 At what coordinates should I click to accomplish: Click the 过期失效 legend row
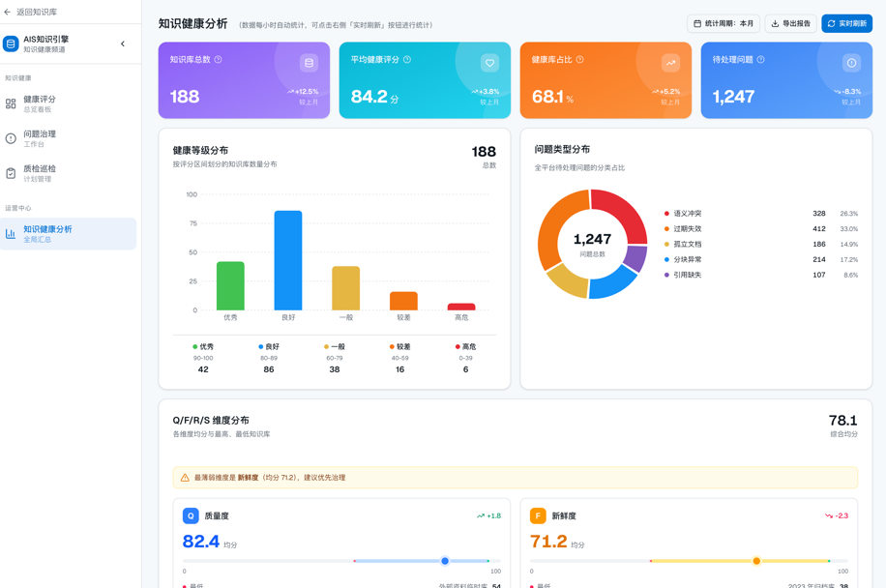pos(760,229)
